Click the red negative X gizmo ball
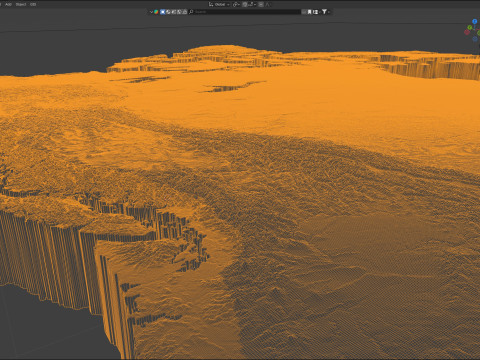480x360 pixels. point(467,32)
